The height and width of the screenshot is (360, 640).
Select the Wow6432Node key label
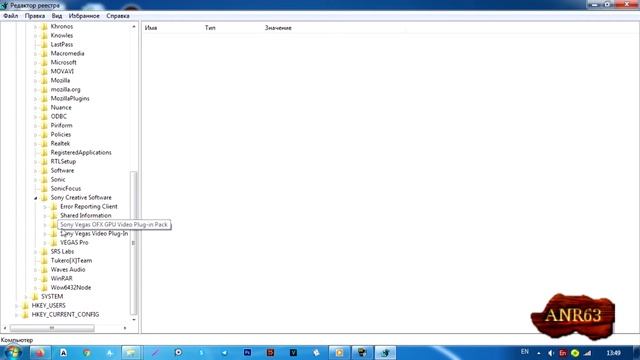(71, 287)
